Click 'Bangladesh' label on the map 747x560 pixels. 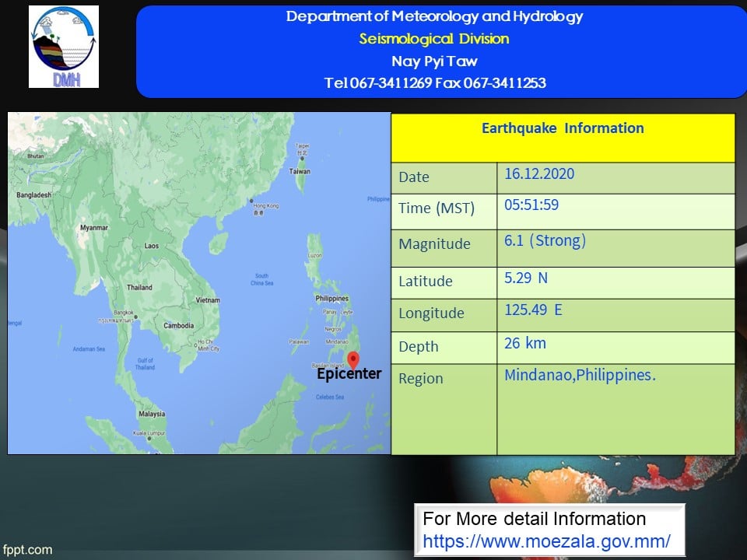tap(33, 194)
